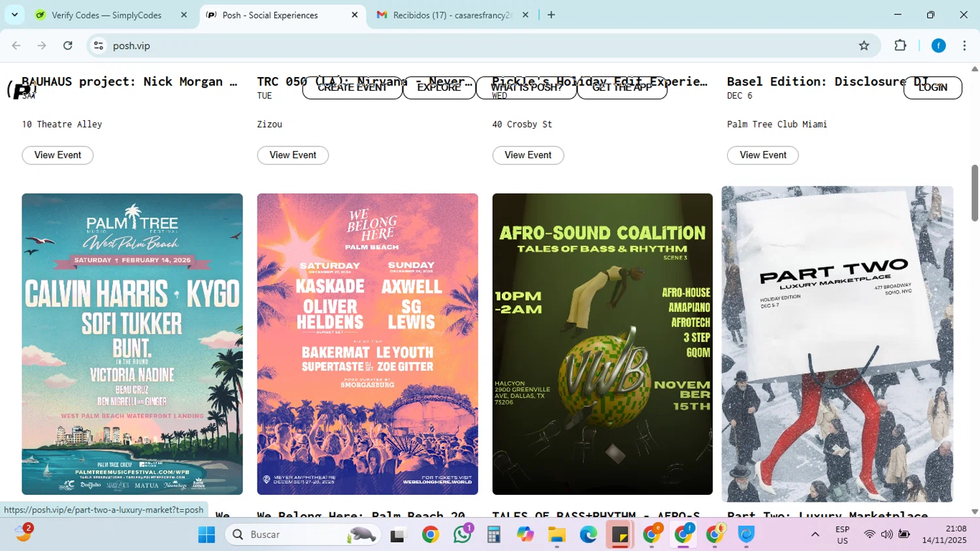View Event for 10 Theatre Alley
The height and width of the screenshot is (551, 980).
coord(57,155)
